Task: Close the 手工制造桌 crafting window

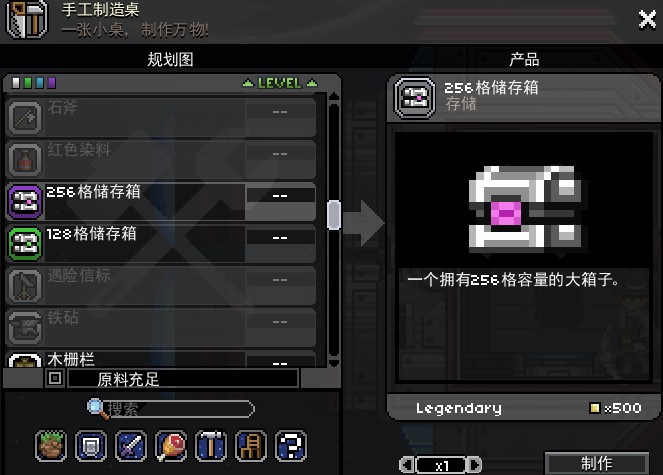Action: click(647, 19)
